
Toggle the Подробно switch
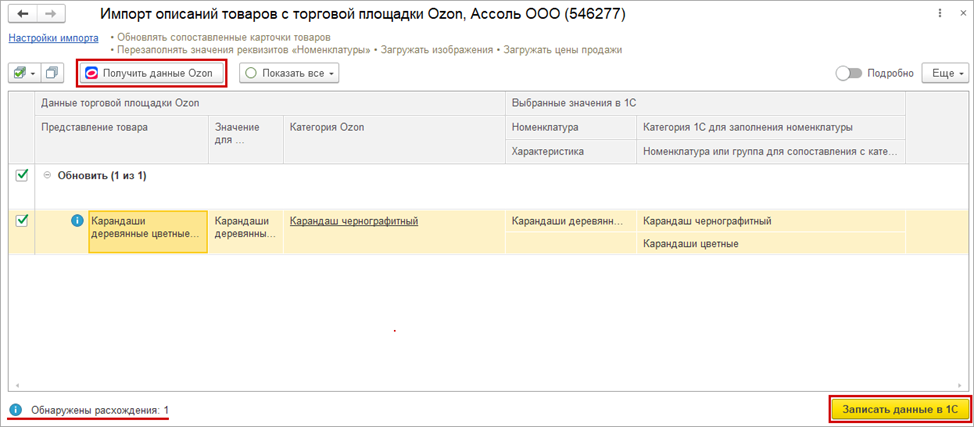click(849, 73)
